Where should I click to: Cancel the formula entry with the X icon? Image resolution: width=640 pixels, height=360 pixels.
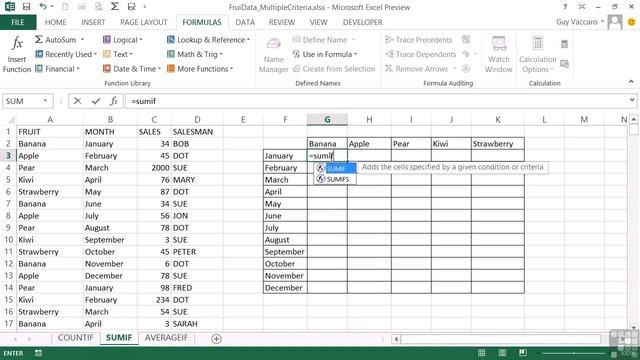(x=78, y=101)
